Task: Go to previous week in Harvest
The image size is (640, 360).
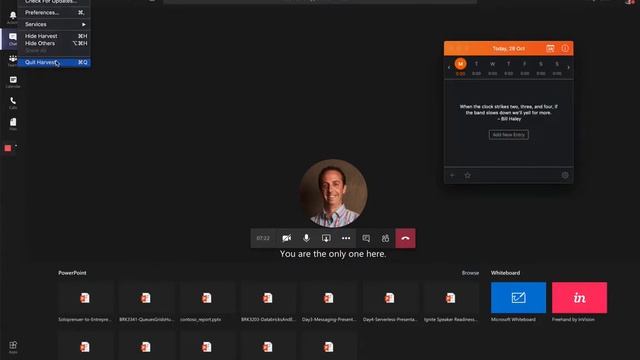Action: click(449, 67)
